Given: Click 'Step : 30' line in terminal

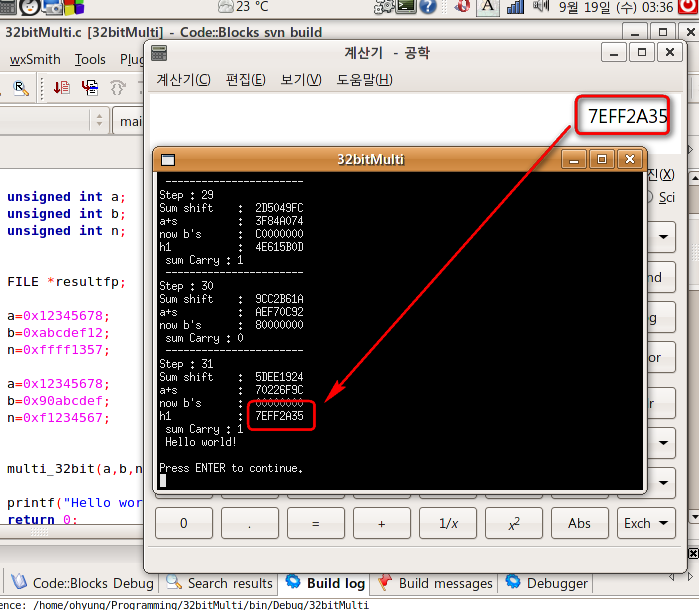Looking at the screenshot, I should pos(186,286).
